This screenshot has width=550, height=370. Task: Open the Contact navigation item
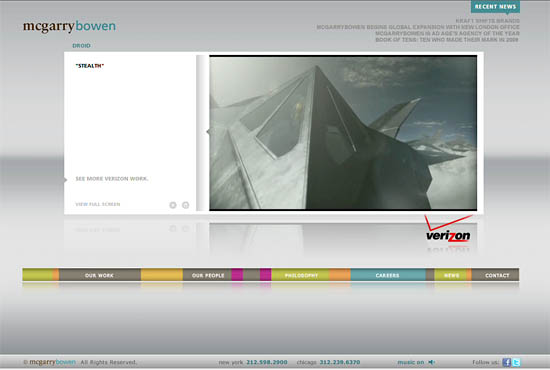497,275
